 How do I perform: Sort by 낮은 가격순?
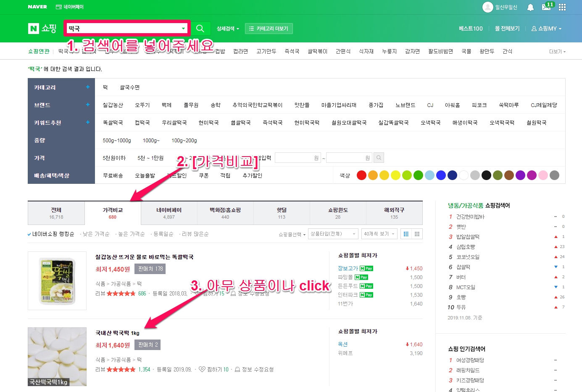(x=96, y=234)
